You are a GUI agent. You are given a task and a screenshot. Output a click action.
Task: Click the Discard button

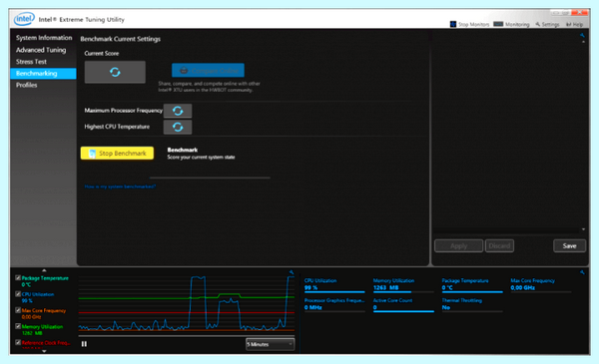[x=499, y=245]
